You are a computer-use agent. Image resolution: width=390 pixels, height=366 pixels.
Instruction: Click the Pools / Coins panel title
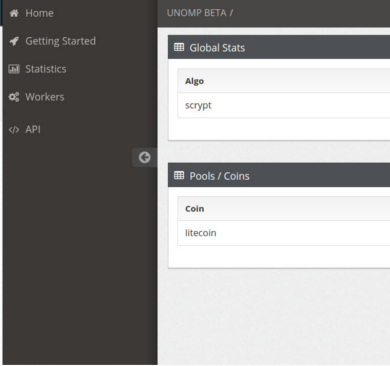pos(220,176)
